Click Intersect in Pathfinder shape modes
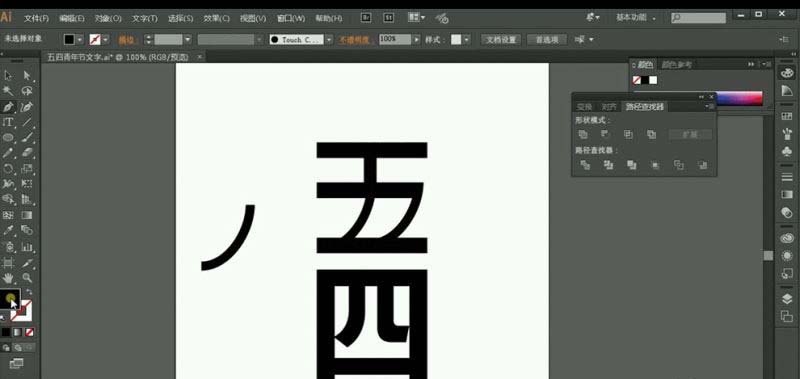Image resolution: width=800 pixels, height=379 pixels. tap(629, 135)
